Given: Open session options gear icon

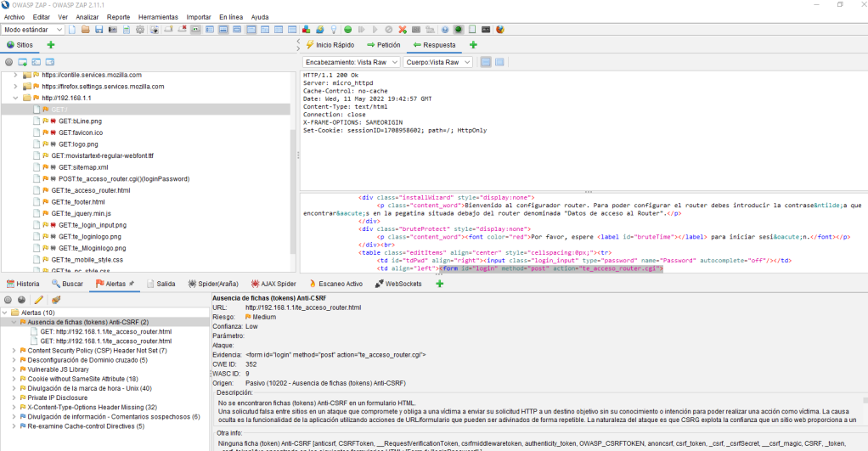Looking at the screenshot, I should pos(140,30).
